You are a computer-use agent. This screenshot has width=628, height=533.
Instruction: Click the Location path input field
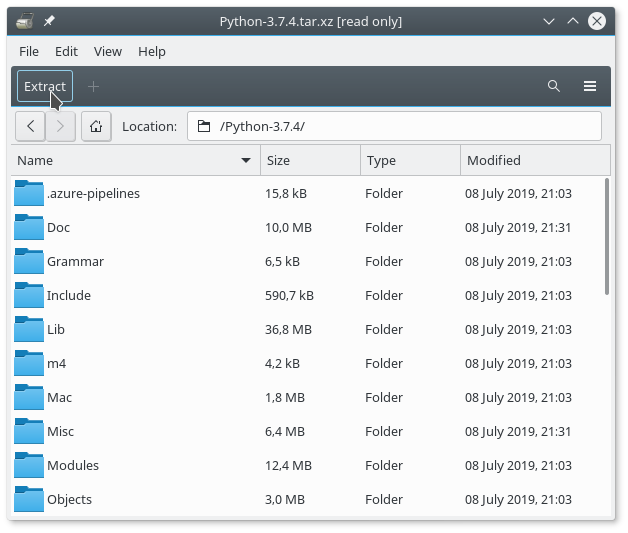400,126
